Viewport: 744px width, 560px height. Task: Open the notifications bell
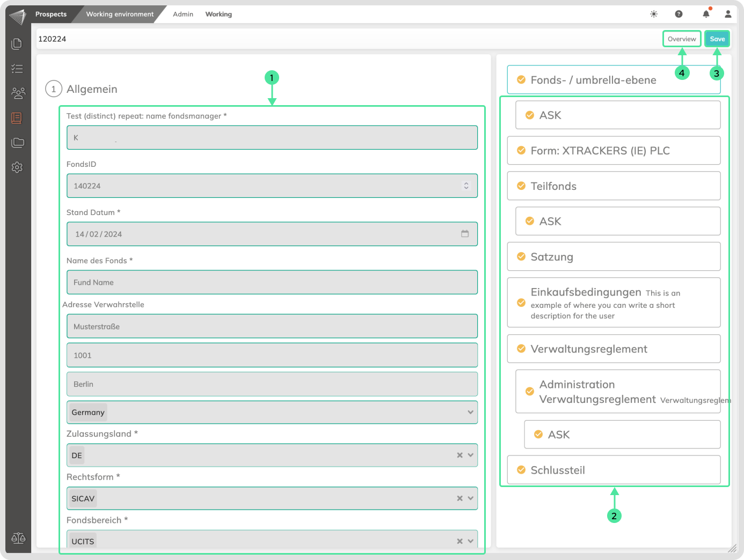pyautogui.click(x=706, y=14)
